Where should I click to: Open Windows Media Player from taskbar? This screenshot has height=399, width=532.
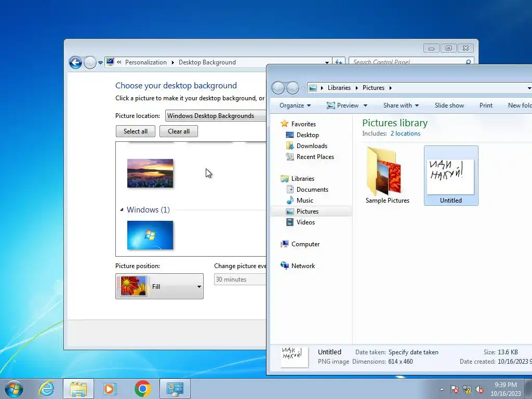110,389
